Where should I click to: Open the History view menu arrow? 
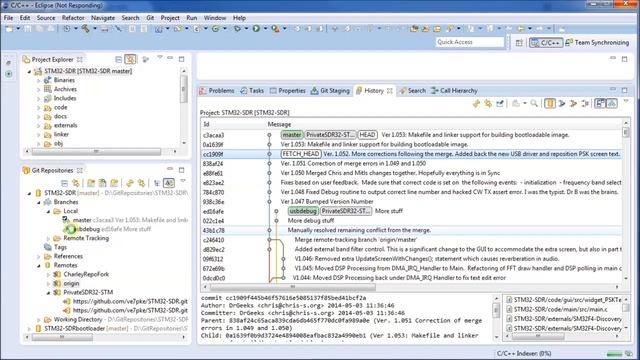point(626,101)
